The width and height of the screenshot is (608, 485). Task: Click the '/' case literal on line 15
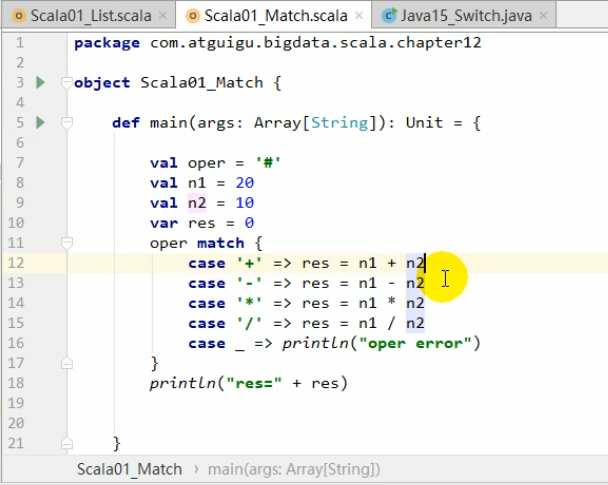pos(249,323)
